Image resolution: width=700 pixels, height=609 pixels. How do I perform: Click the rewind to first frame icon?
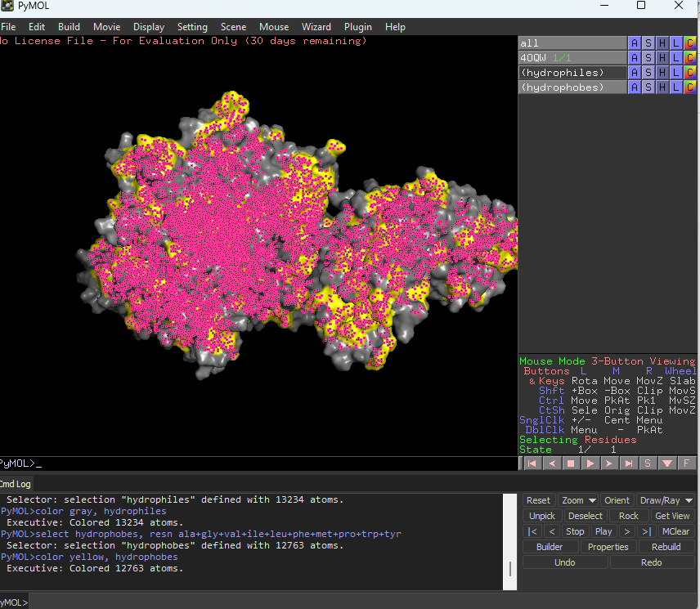[x=532, y=463]
